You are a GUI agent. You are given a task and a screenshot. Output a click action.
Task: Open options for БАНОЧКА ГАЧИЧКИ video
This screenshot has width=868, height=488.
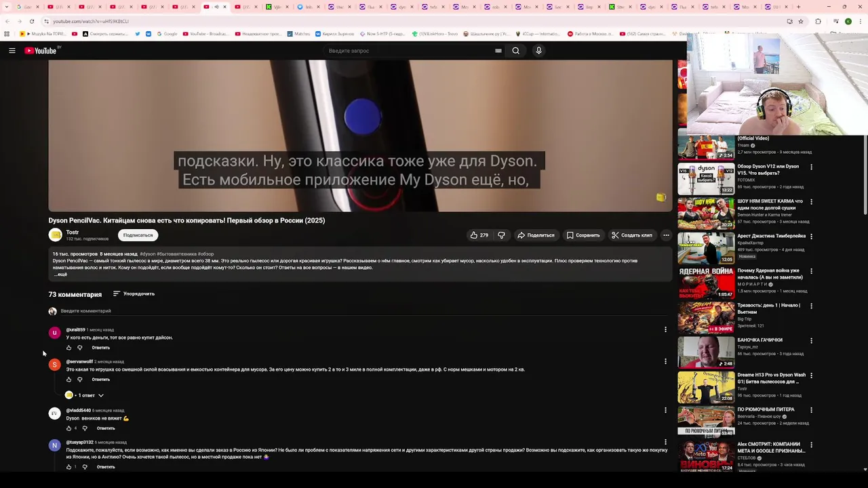coord(811,340)
